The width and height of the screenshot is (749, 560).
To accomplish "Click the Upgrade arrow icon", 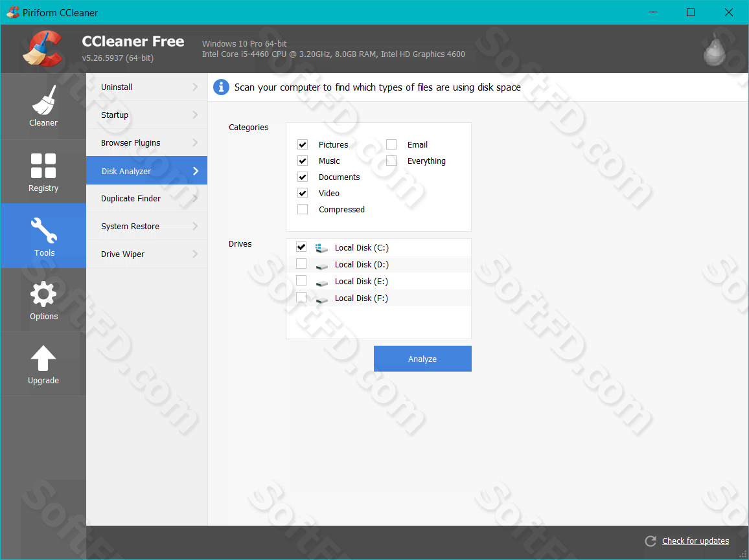I will pos(43,358).
